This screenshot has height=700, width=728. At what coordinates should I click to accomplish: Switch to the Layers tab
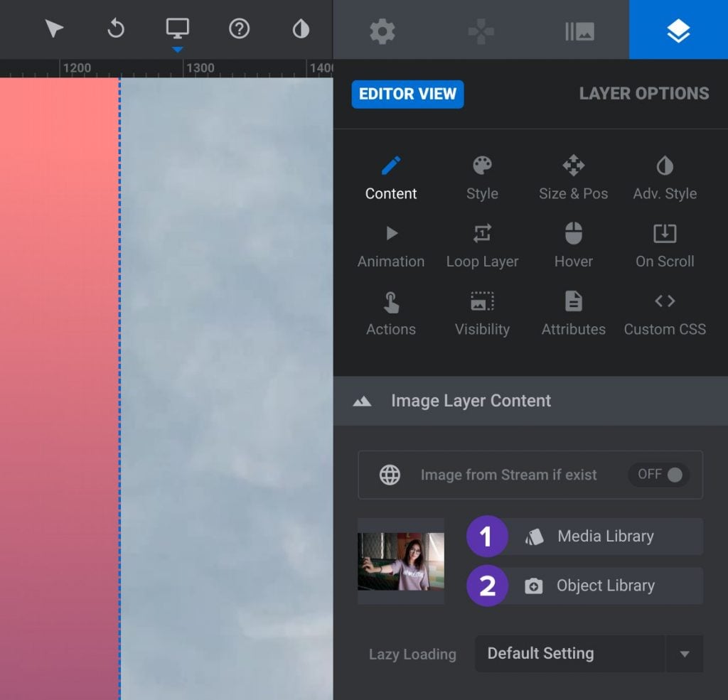tap(678, 29)
